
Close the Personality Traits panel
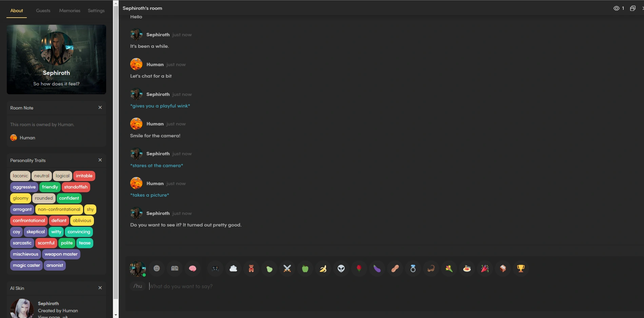(100, 160)
